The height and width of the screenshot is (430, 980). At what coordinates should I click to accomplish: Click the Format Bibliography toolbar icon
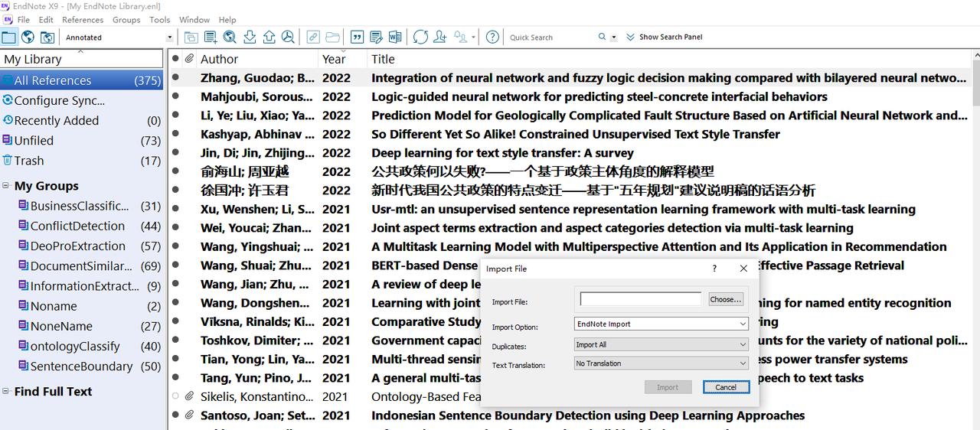tap(376, 37)
